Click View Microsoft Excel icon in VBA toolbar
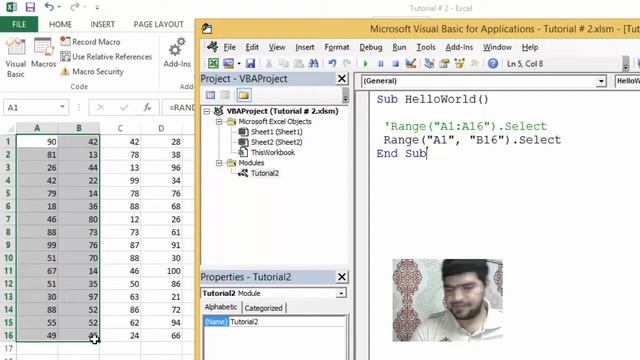This screenshot has width=640, height=360. pyautogui.click(x=213, y=63)
